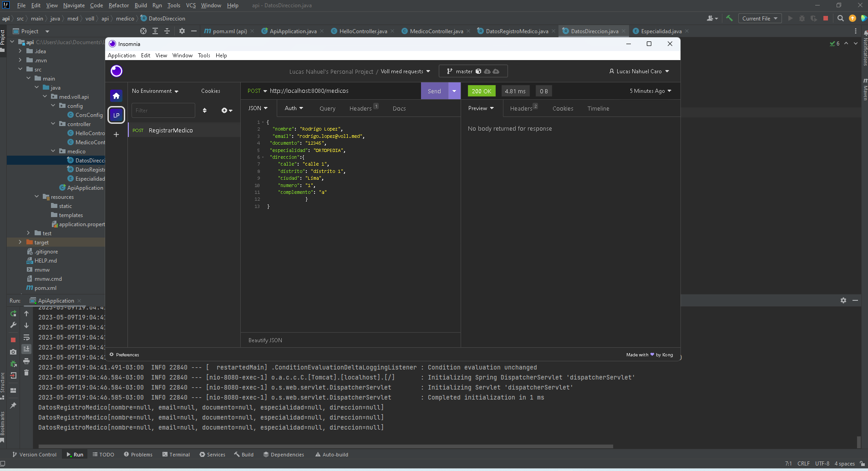The height and width of the screenshot is (471, 868).
Task: Open Cookies next to environment
Action: pyautogui.click(x=211, y=91)
